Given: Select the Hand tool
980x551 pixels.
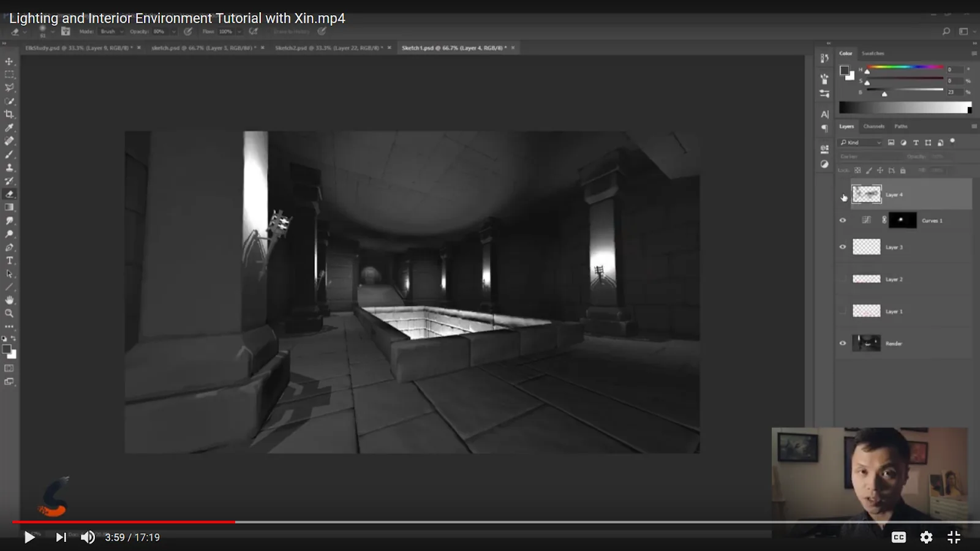Looking at the screenshot, I should [x=9, y=301].
